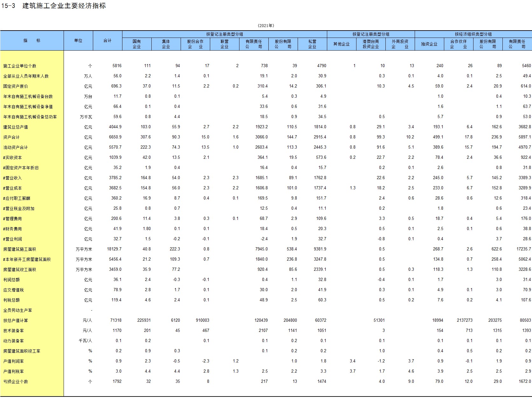Image resolution: width=532 pixels, height=407 pixels.
Task: Select the 独资企业 column header
Action: coord(429,44)
